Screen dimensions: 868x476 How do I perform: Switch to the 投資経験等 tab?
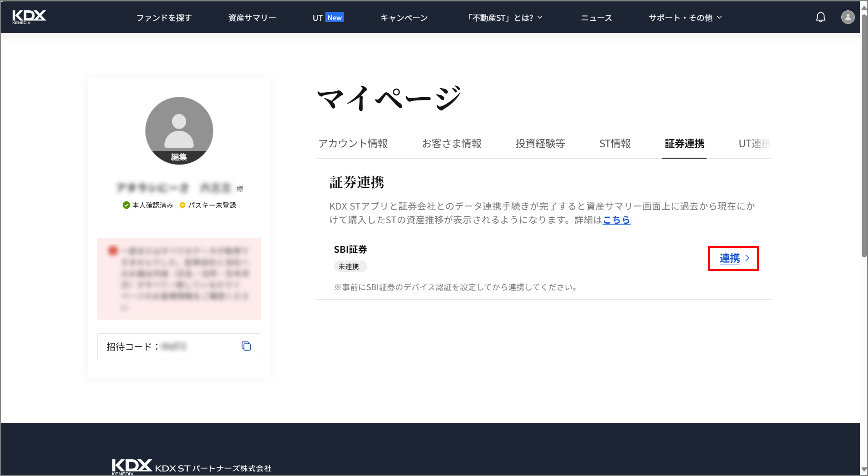click(x=540, y=143)
